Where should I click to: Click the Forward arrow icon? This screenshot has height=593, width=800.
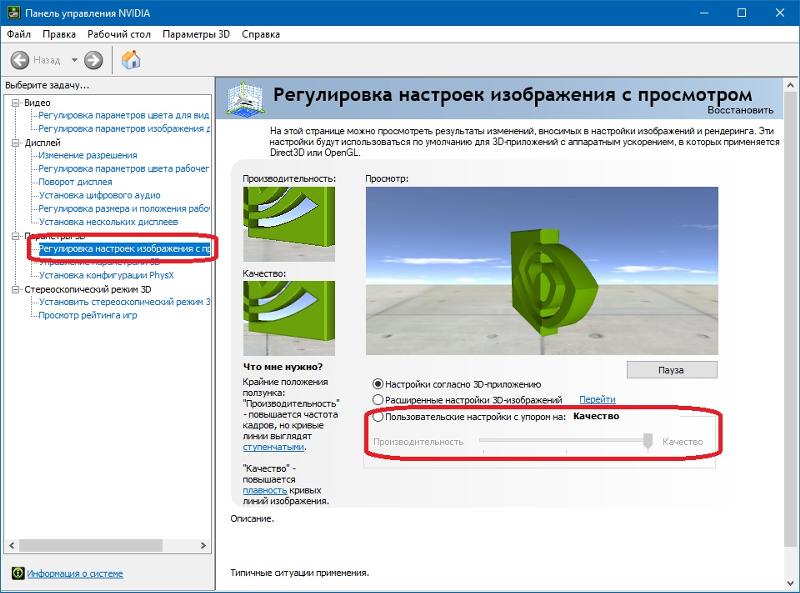tap(93, 60)
